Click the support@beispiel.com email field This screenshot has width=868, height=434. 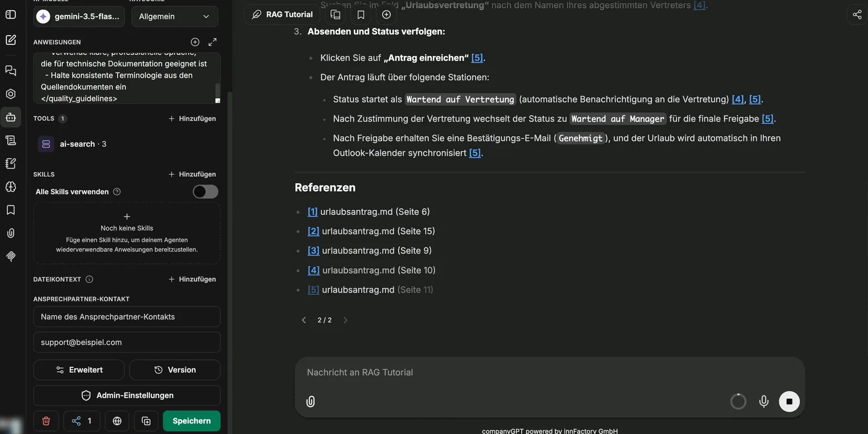127,342
